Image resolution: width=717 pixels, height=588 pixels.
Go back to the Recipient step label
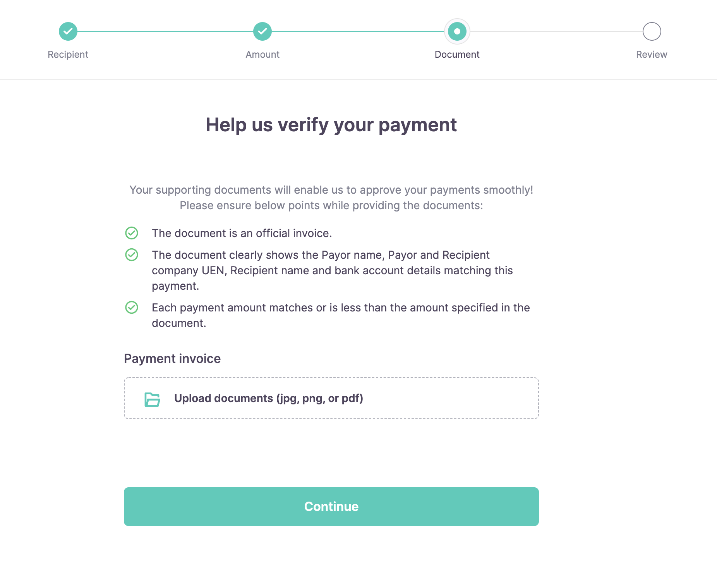click(68, 55)
